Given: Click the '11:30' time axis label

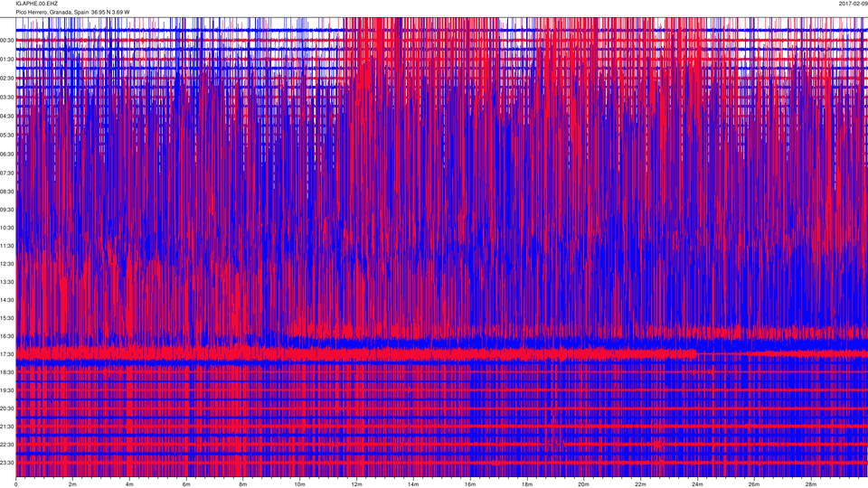Looking at the screenshot, I should 6,246.
